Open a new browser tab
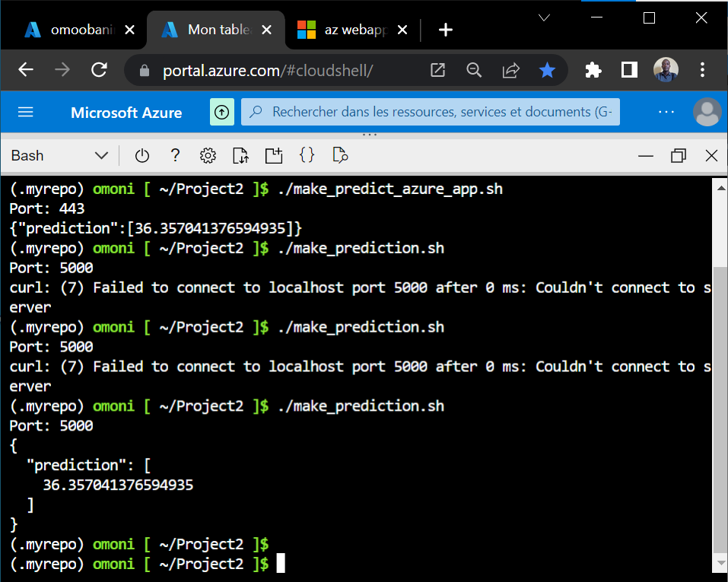The width and height of the screenshot is (728, 582). coord(445,30)
